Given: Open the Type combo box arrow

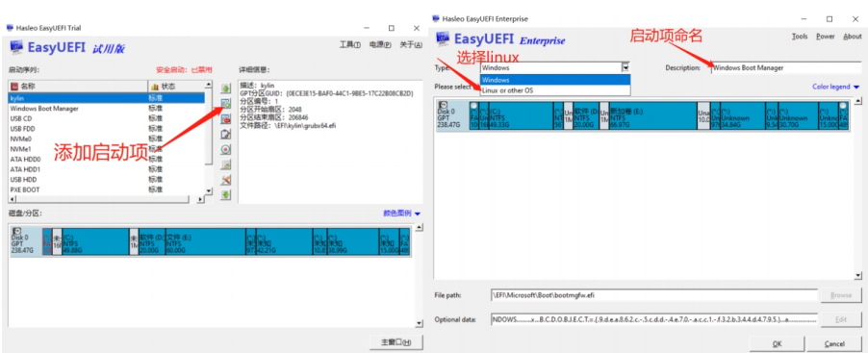Looking at the screenshot, I should [625, 67].
